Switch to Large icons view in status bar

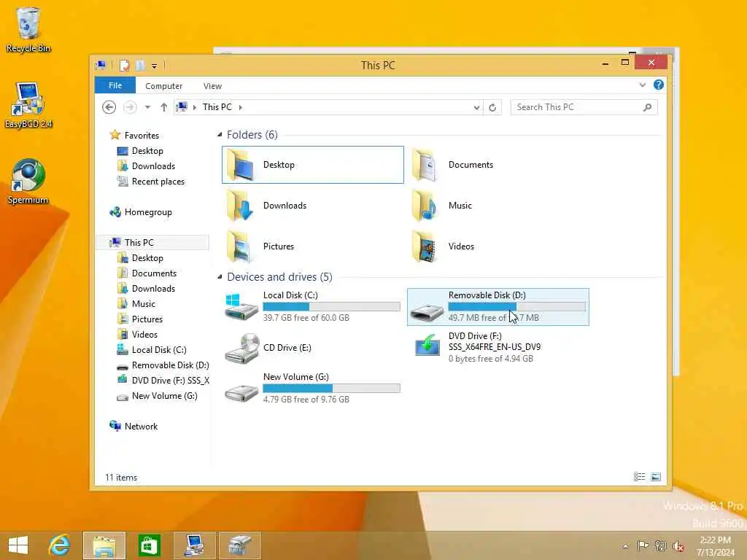(x=656, y=477)
